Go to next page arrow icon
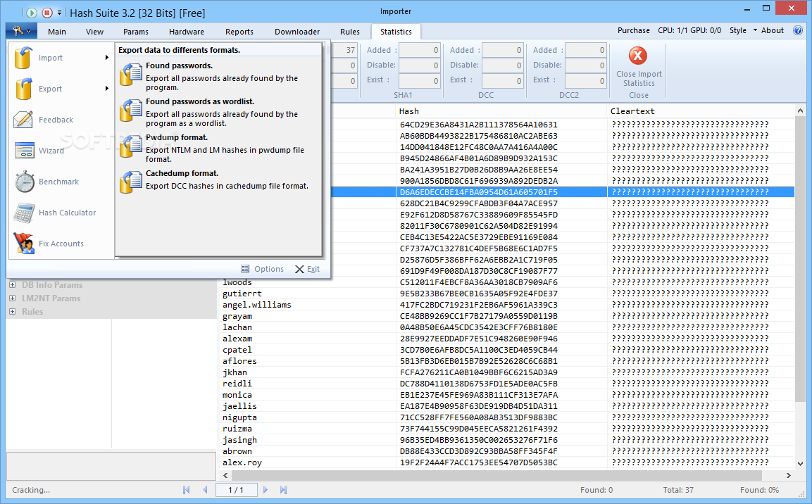Image resolution: width=812 pixels, height=504 pixels. 265,489
